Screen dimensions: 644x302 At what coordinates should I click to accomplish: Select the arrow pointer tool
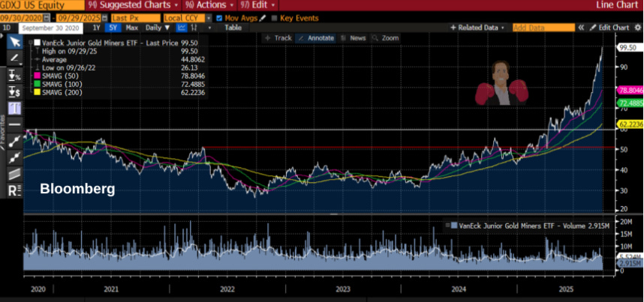pos(15,41)
